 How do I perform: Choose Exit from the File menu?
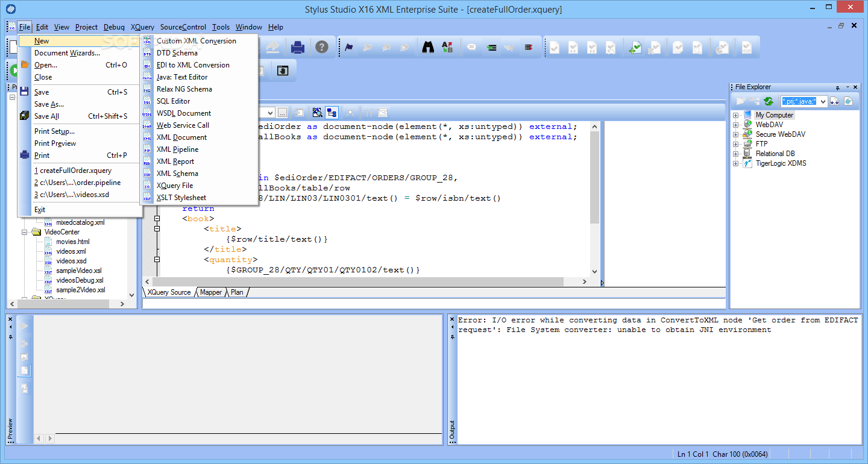point(40,210)
